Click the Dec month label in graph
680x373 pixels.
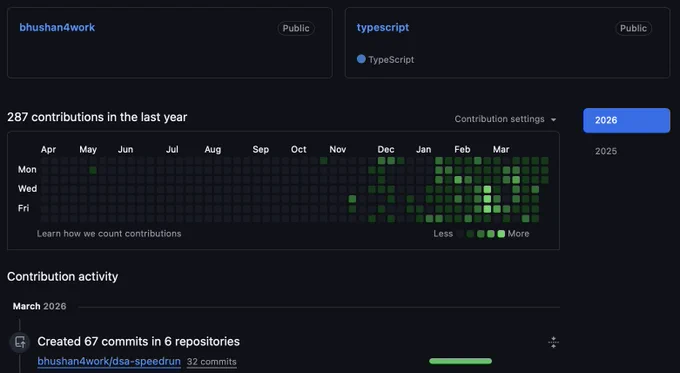tap(386, 150)
